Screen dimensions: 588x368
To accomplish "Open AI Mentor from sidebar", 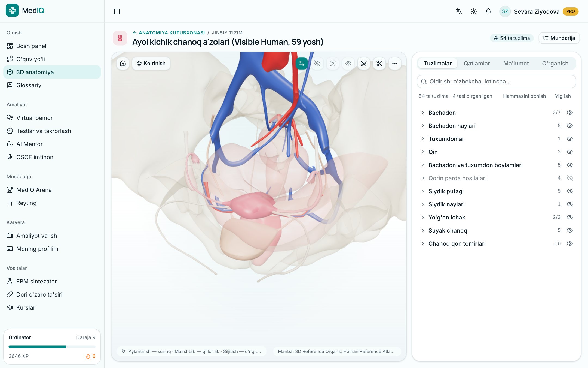I will 52,144.
